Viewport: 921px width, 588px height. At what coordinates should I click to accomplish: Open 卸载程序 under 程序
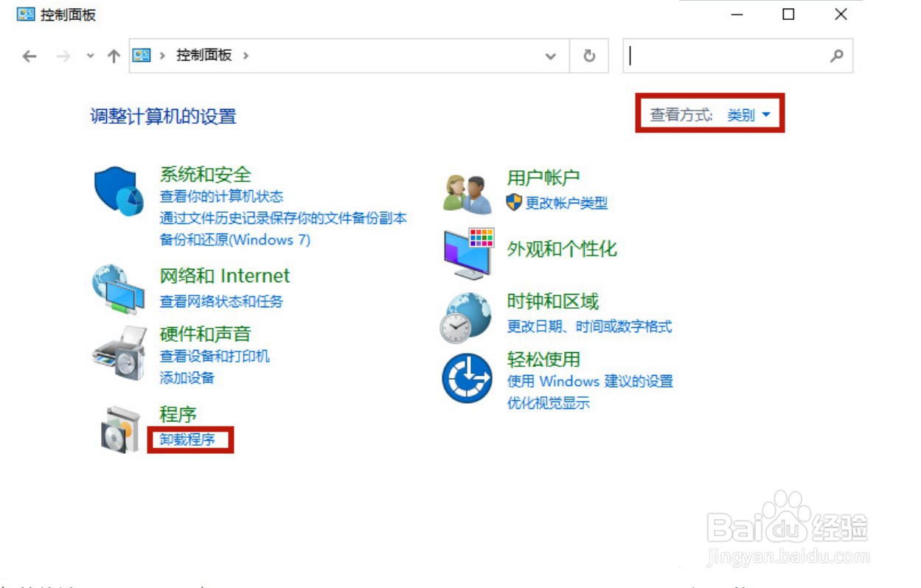click(187, 438)
